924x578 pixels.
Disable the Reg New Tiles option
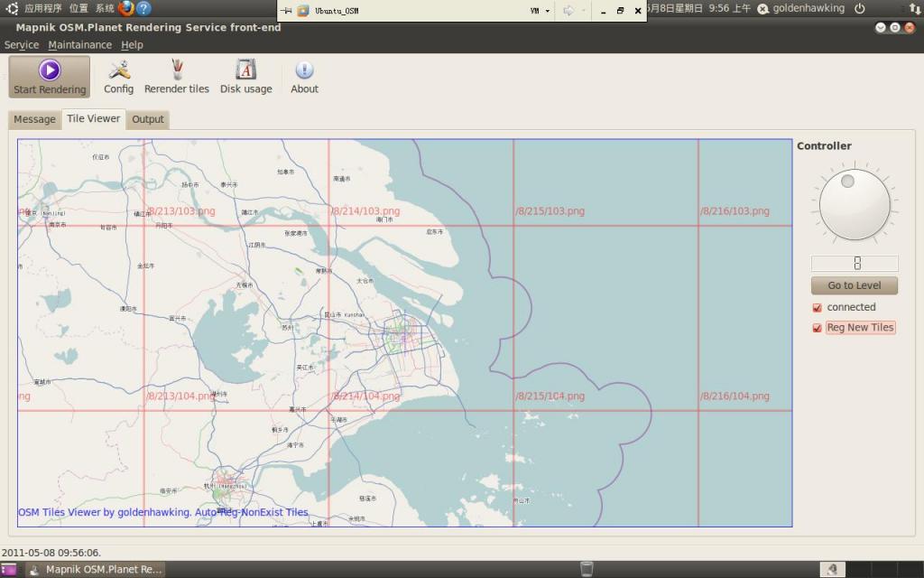coord(818,328)
